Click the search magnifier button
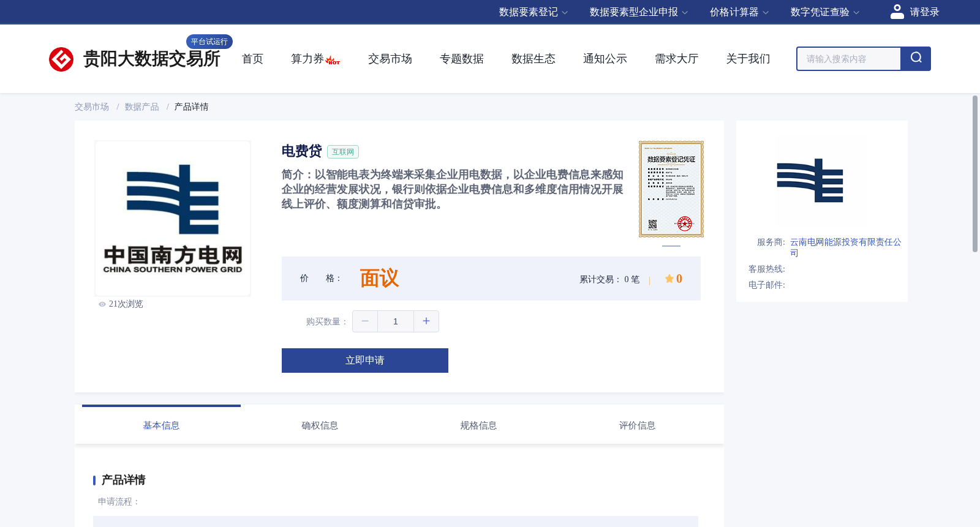The height and width of the screenshot is (527, 980). [916, 59]
